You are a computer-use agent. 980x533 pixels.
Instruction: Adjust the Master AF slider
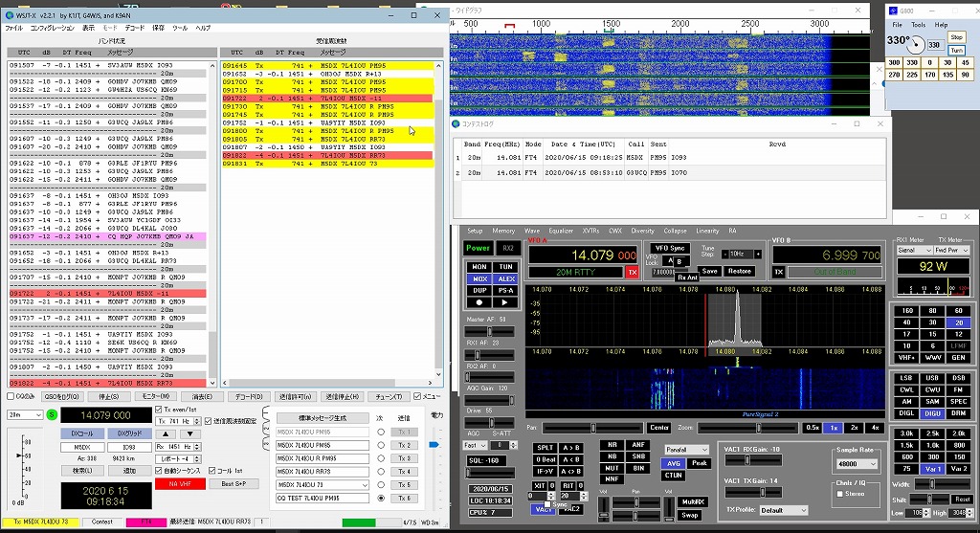point(490,331)
